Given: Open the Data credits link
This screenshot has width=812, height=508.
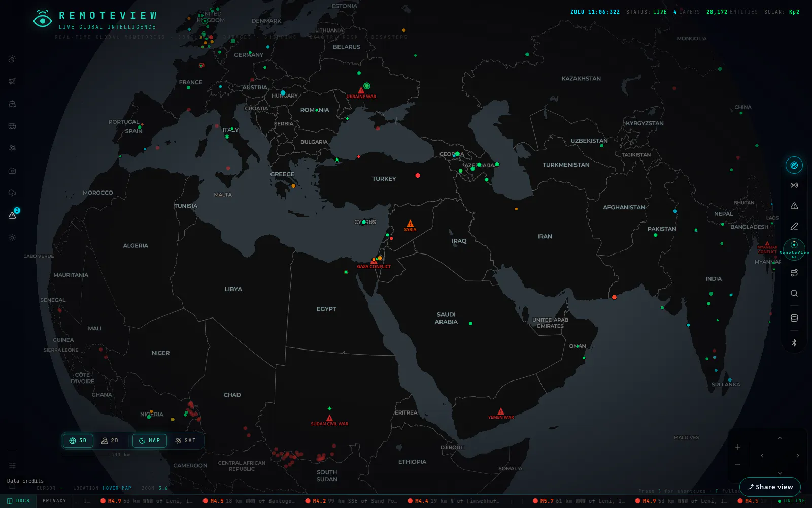Looking at the screenshot, I should click(25, 481).
